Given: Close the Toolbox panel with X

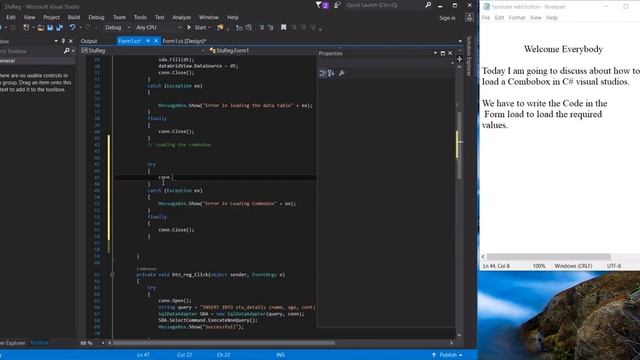Looking at the screenshot, I should click(x=71, y=41).
